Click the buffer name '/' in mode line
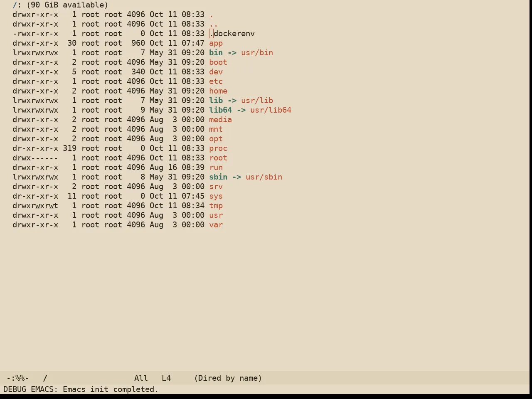Image resolution: width=532 pixels, height=399 pixels. 45,378
